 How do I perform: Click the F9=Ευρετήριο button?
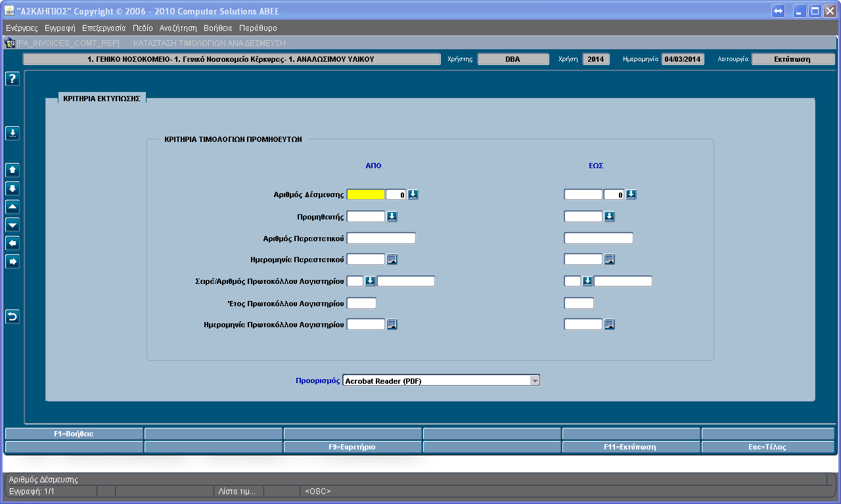click(352, 447)
